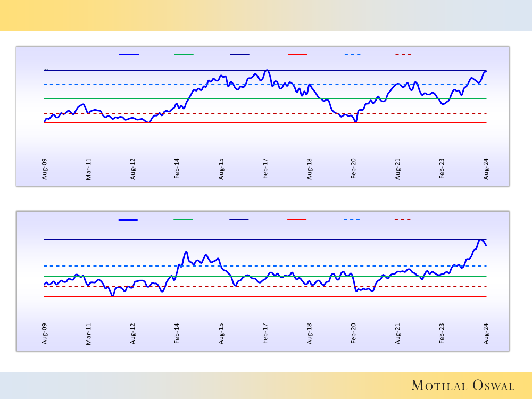Click the green legend line in bottom chart

184,219
